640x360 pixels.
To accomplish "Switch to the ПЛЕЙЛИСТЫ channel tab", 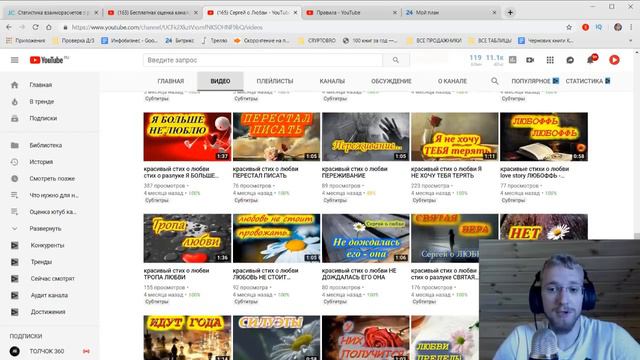I will [x=275, y=81].
